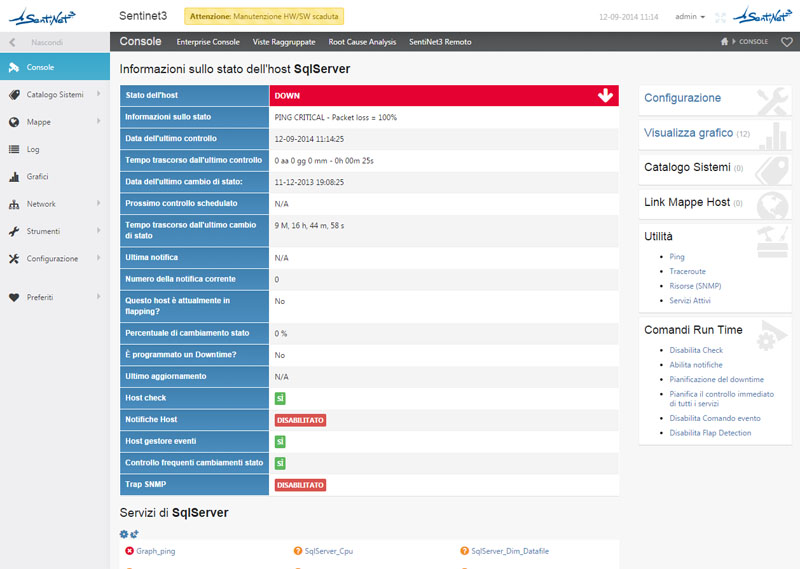Open Catalogo Sistemi panel on right
The height and width of the screenshot is (569, 800).
[x=715, y=169]
